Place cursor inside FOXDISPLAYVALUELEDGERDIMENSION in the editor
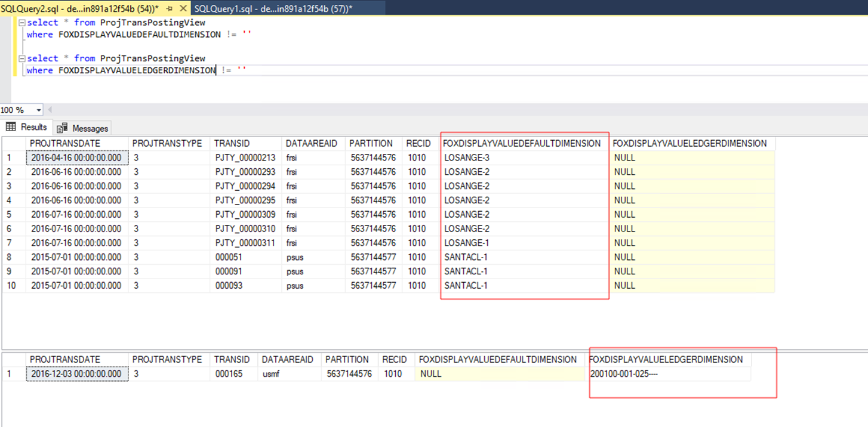This screenshot has height=427, width=868. point(134,70)
